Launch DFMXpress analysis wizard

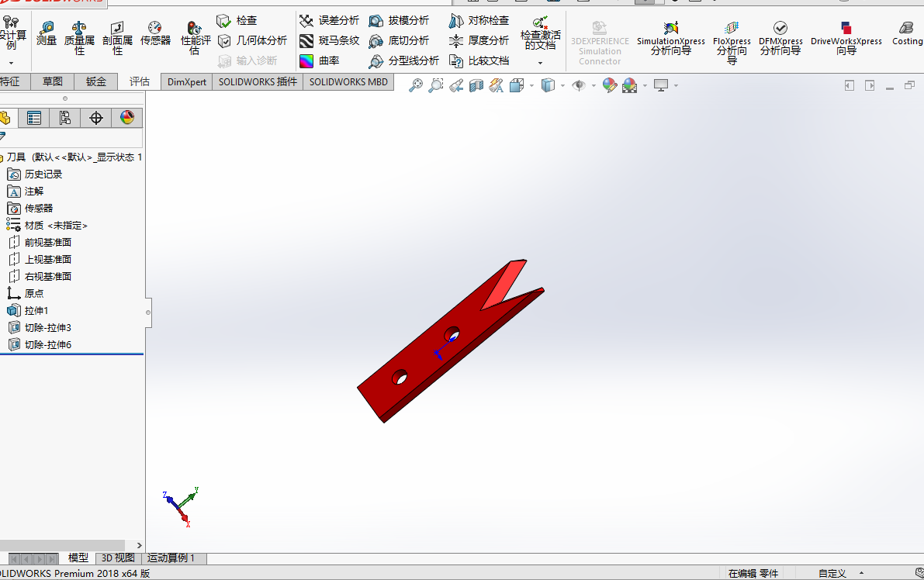[x=780, y=38]
